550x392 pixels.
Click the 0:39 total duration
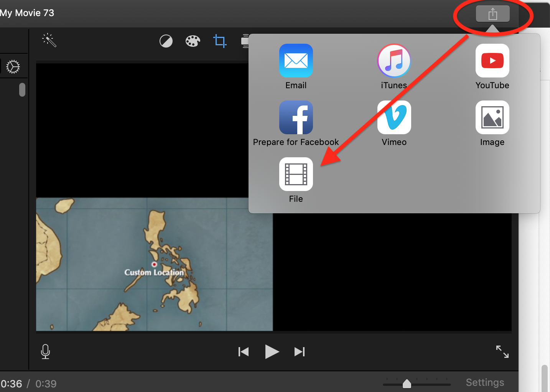(46, 384)
